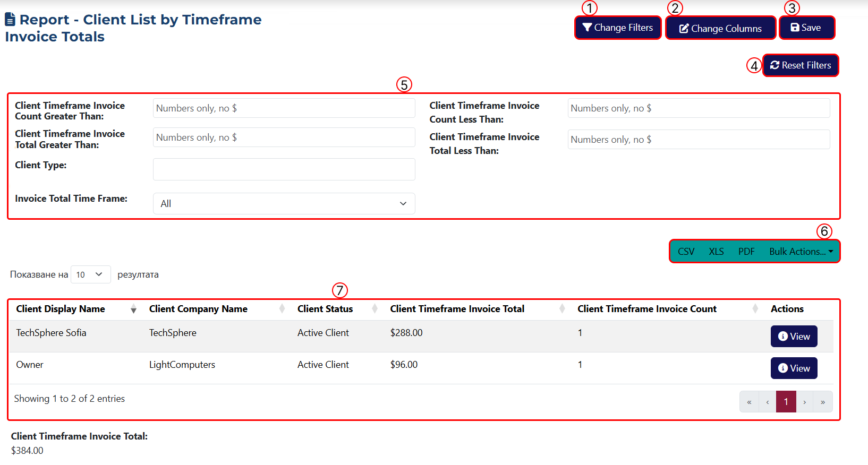This screenshot has width=868, height=465.
Task: Save the report
Action: (x=806, y=28)
